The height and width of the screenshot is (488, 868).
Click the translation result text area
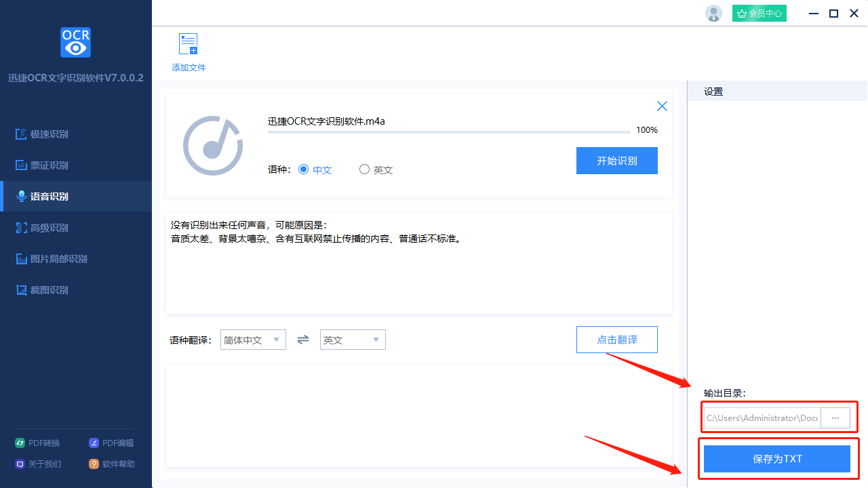point(418,416)
